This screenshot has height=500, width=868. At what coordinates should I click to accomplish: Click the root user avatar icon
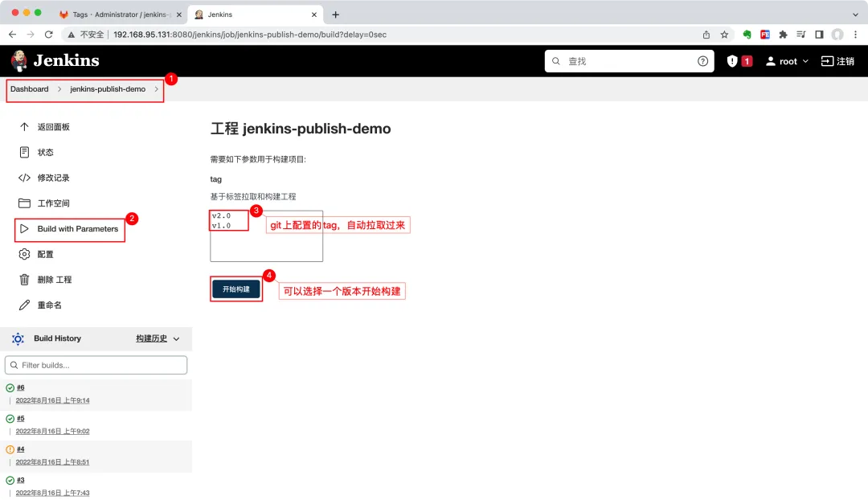click(770, 61)
